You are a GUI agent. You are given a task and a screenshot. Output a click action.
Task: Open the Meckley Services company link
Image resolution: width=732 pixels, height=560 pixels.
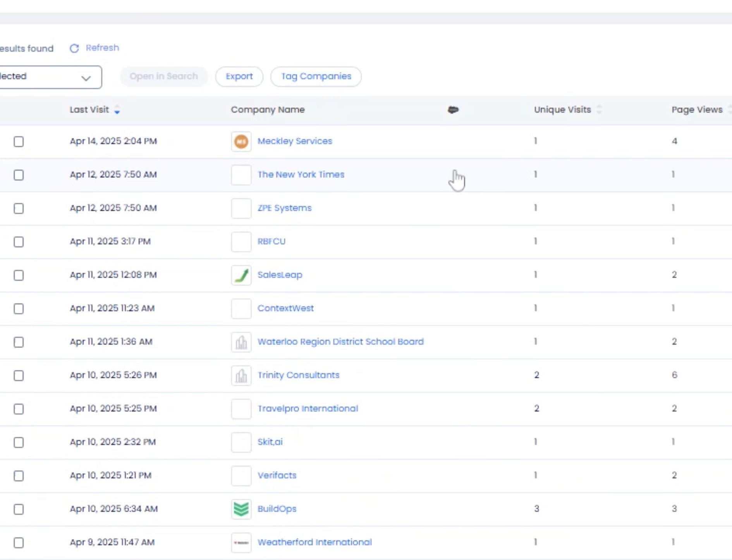coord(295,141)
